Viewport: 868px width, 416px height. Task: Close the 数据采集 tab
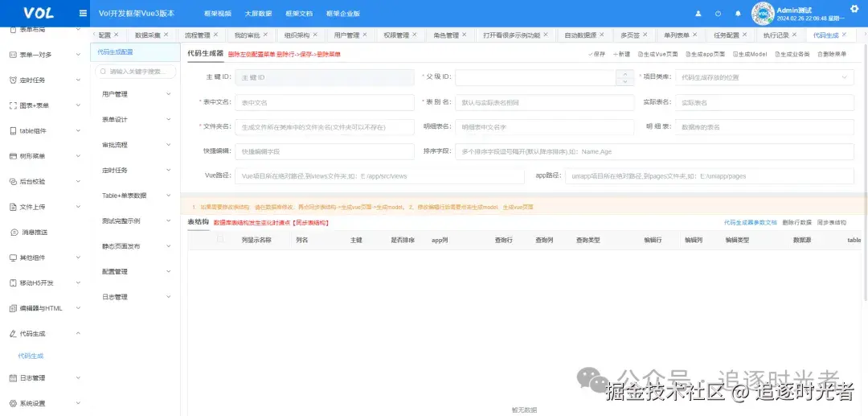(166, 35)
